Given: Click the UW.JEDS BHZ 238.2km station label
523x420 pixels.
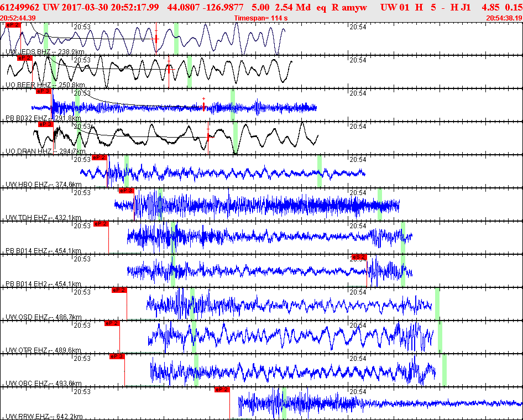Looking at the screenshot, I should pyautogui.click(x=45, y=51).
